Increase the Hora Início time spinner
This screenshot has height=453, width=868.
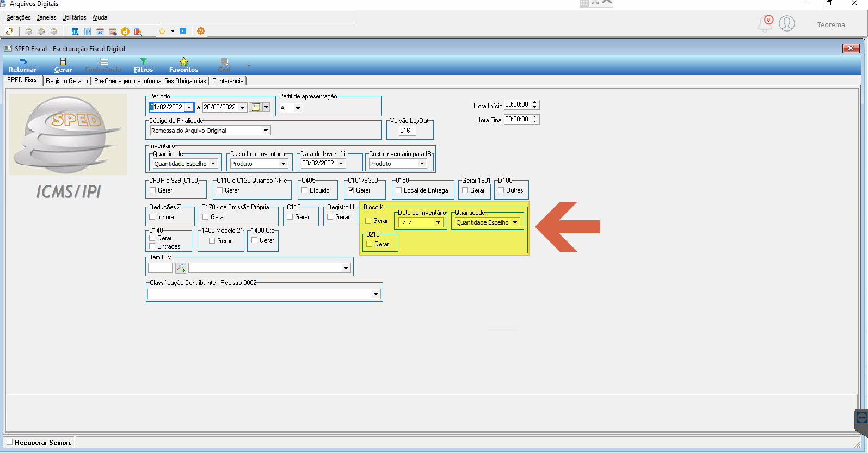pyautogui.click(x=535, y=102)
